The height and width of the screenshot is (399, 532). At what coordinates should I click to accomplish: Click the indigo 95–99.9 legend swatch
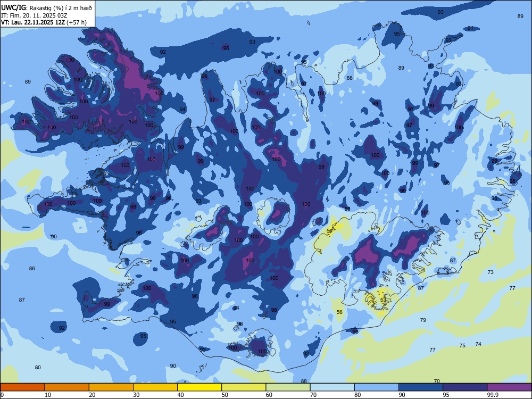pyautogui.click(x=465, y=387)
